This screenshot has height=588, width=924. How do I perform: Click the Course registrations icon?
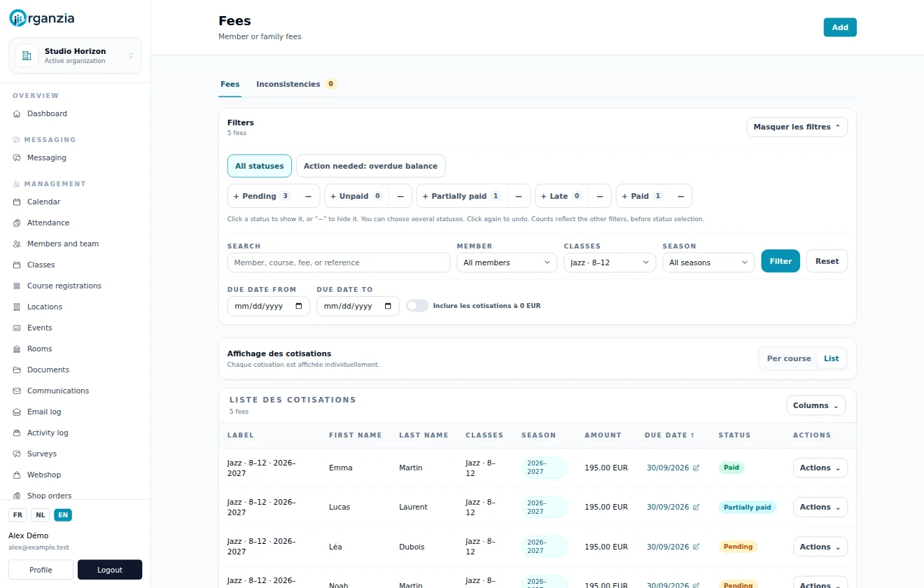coord(17,286)
